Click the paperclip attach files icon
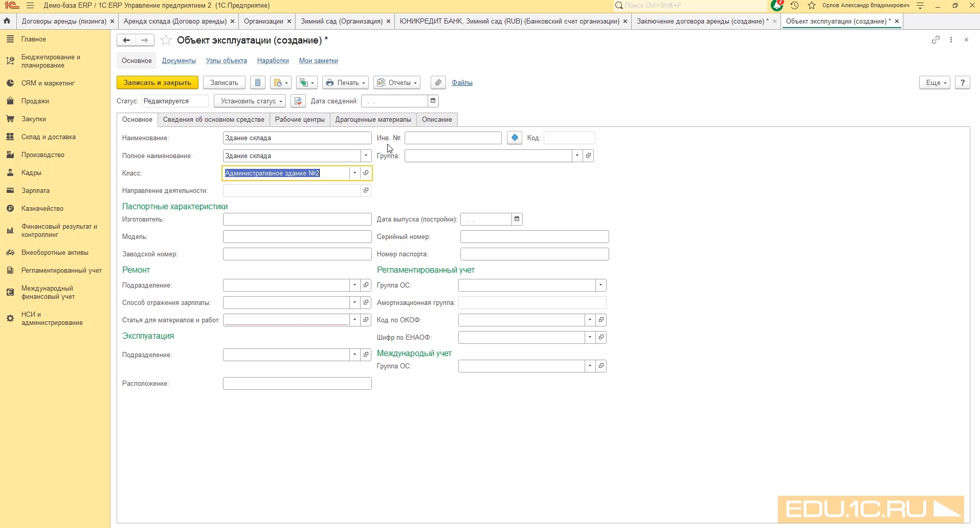Image resolution: width=980 pixels, height=528 pixels. (438, 83)
